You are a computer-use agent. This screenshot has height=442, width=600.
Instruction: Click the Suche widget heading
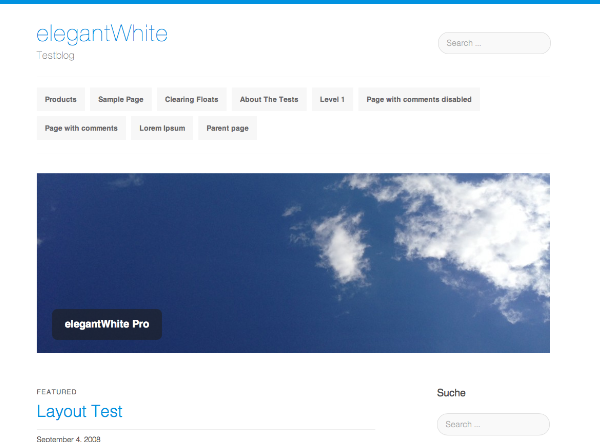point(451,393)
